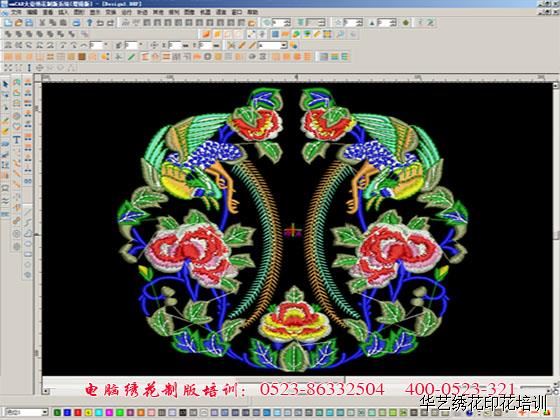Image resolution: width=560 pixels, height=420 pixels.
Task: Click the magnifier zoom icon in toolbar
Action: coord(341,34)
